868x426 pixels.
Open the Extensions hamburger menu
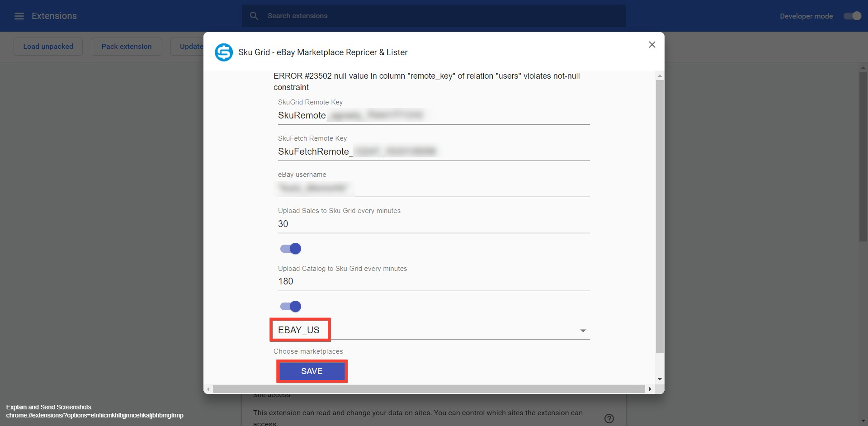[19, 16]
